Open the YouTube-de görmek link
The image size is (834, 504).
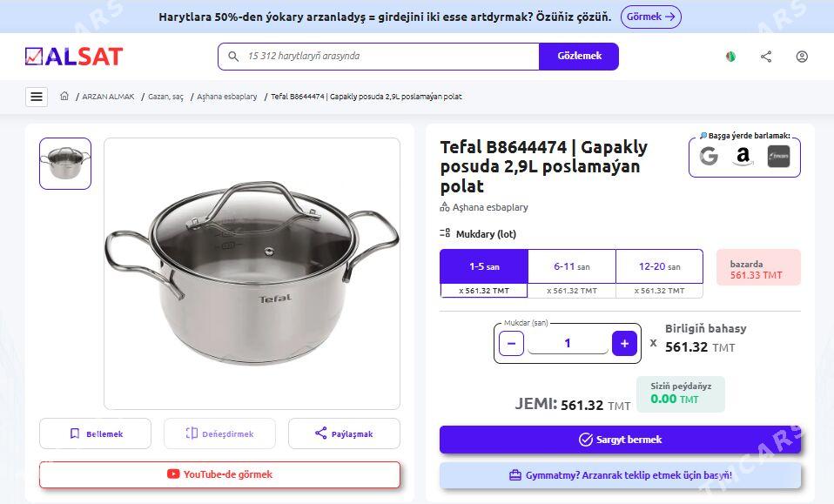(x=219, y=474)
